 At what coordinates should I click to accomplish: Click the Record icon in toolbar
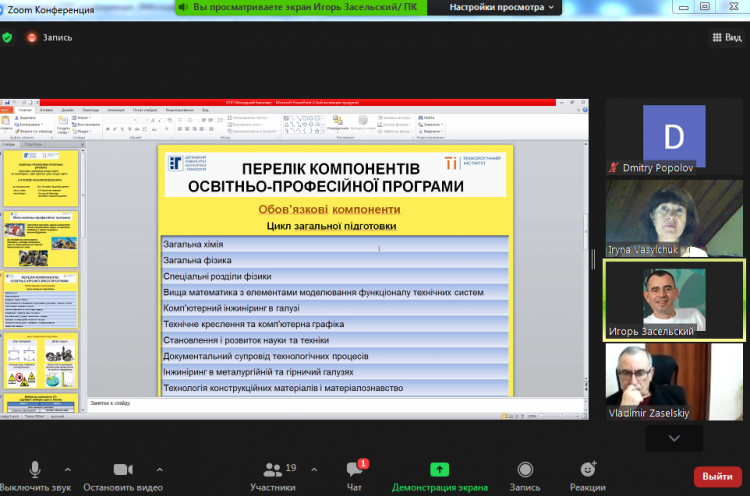[x=524, y=469]
